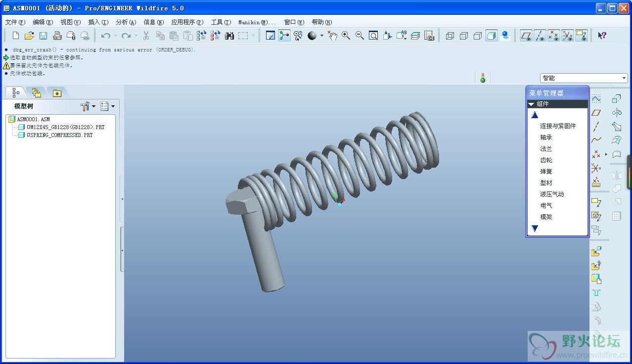The width and height of the screenshot is (632, 364).
Task: Regenerate the model with the regenerate icon
Action: tap(201, 36)
